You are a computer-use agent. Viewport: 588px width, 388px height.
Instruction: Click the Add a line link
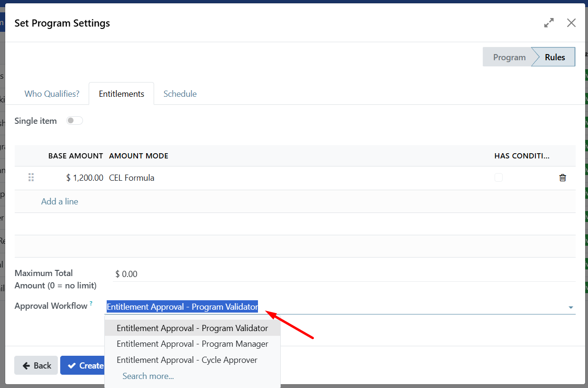click(60, 202)
